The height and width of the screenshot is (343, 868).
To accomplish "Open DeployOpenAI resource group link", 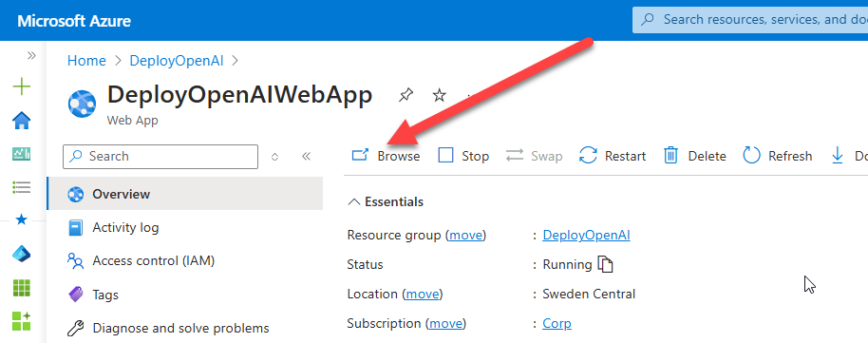I will pos(586,235).
